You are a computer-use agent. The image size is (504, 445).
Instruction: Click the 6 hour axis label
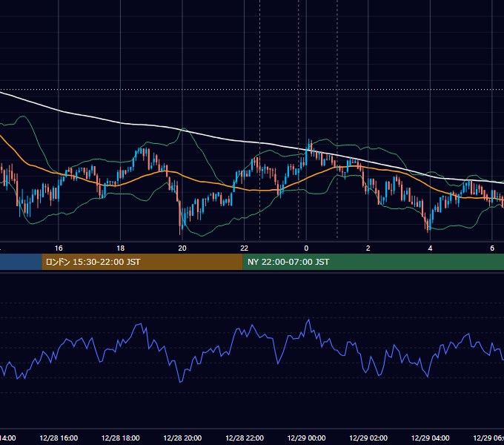492,248
